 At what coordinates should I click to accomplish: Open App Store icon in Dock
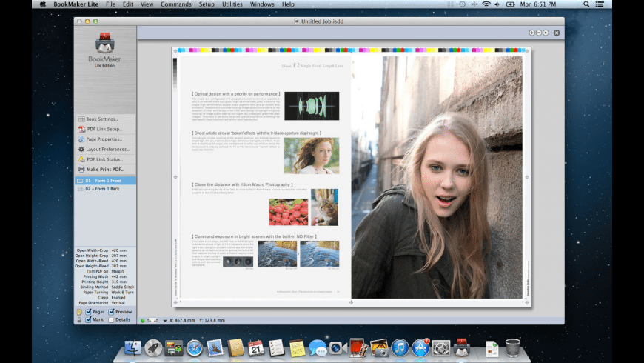(420, 348)
